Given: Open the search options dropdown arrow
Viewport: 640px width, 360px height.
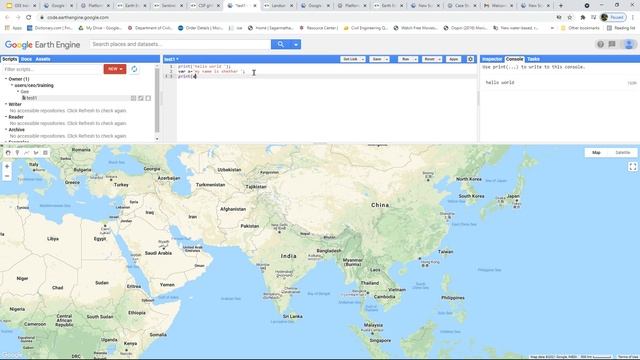Looking at the screenshot, I should coord(296,44).
